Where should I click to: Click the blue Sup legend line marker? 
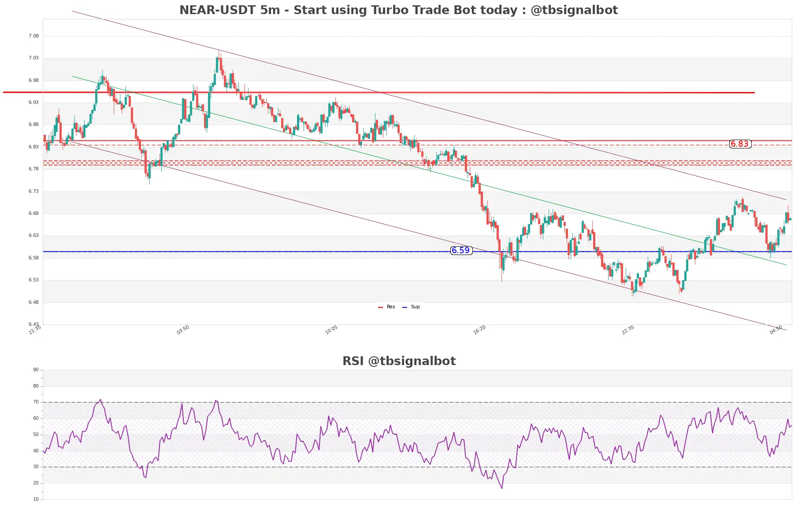click(x=405, y=307)
